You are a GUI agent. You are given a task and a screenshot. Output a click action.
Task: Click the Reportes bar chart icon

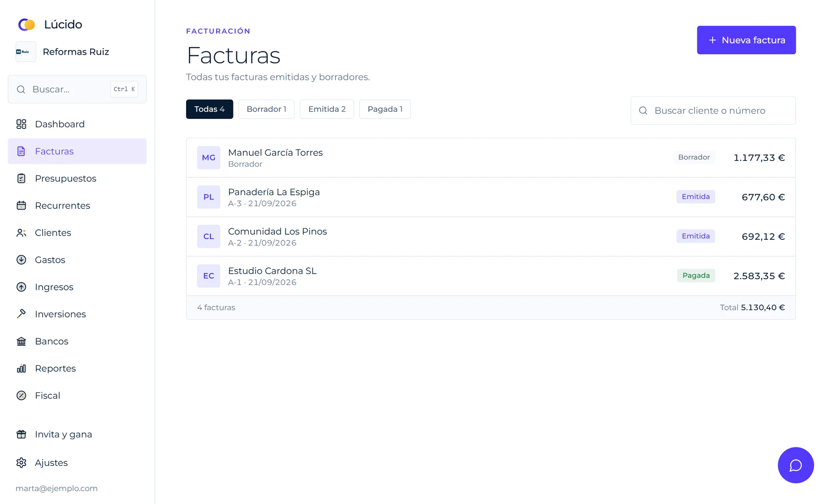pos(21,368)
